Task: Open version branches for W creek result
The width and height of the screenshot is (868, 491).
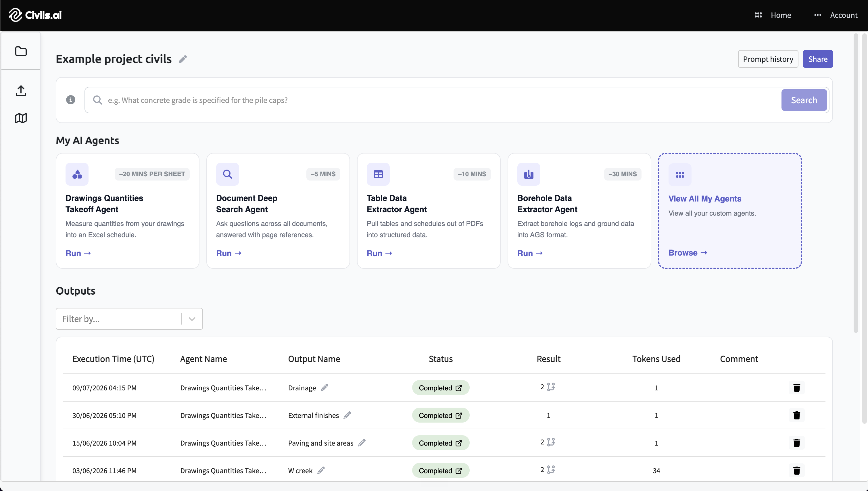Action: (551, 470)
